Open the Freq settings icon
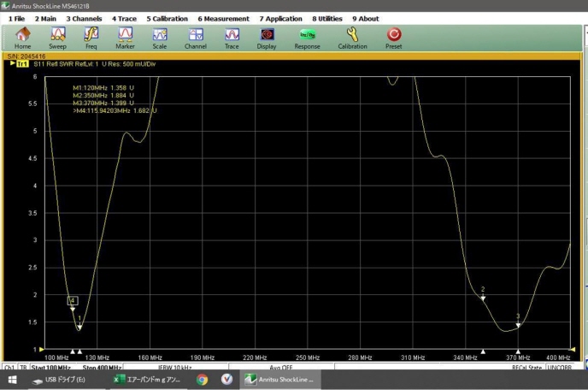Image resolution: width=588 pixels, height=390 pixels. [x=91, y=36]
